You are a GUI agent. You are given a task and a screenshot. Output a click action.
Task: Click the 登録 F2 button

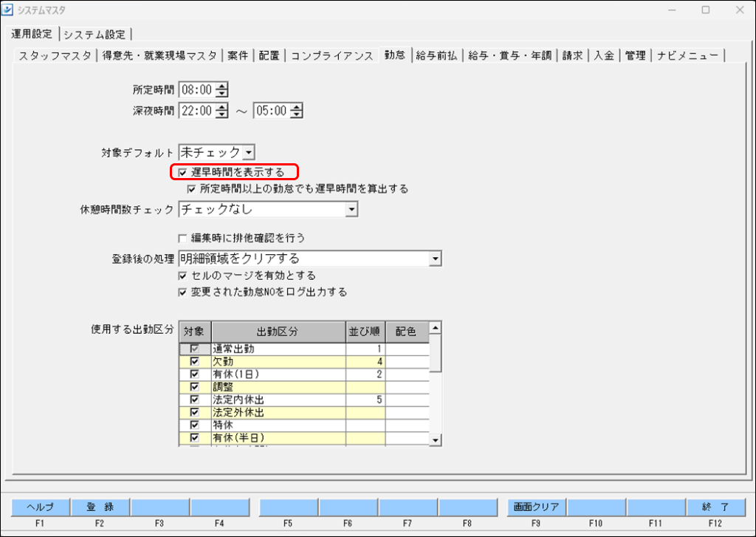[100, 507]
